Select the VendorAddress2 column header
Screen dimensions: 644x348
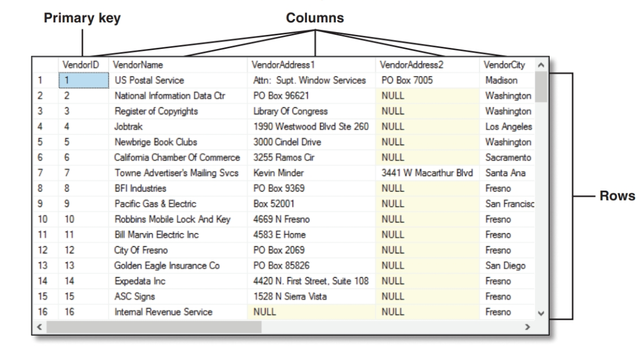pos(413,65)
